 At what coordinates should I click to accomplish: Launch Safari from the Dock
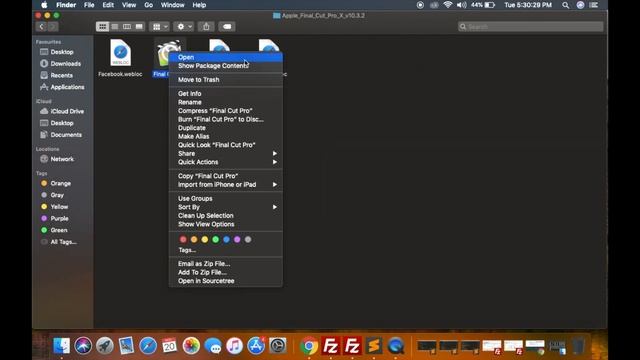coord(148,346)
